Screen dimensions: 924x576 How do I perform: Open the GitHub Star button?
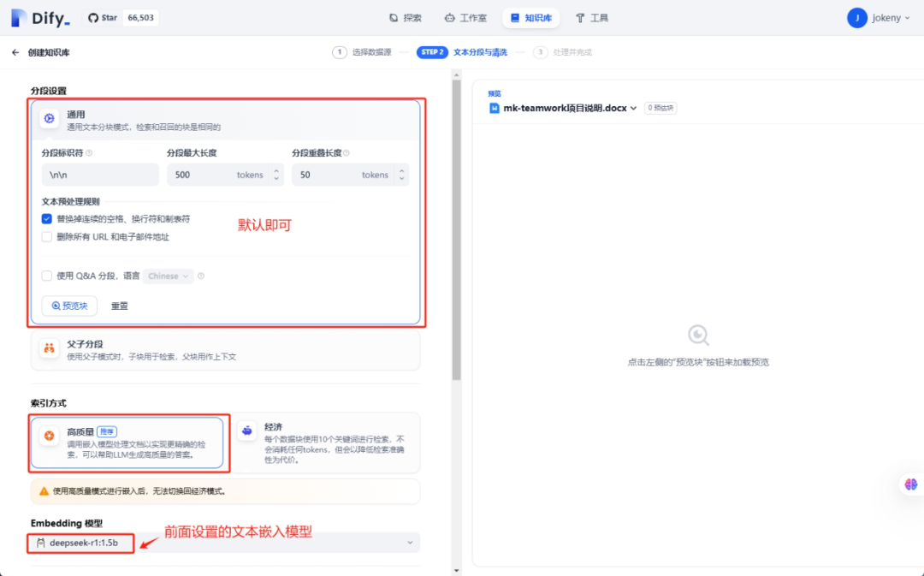[x=121, y=18]
